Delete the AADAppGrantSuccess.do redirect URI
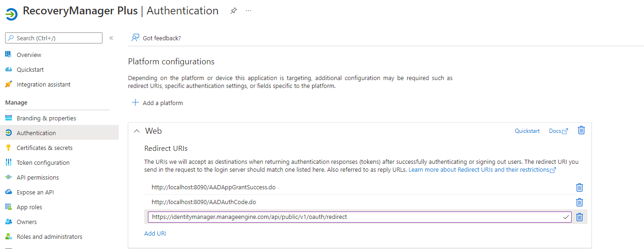Screen dimensions: 644x249 click(x=579, y=187)
